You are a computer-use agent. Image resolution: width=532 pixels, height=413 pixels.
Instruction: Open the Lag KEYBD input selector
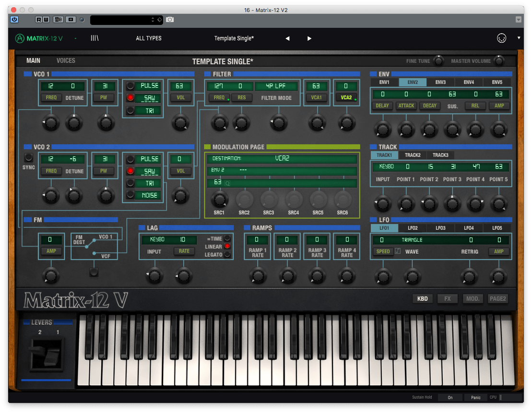click(157, 239)
